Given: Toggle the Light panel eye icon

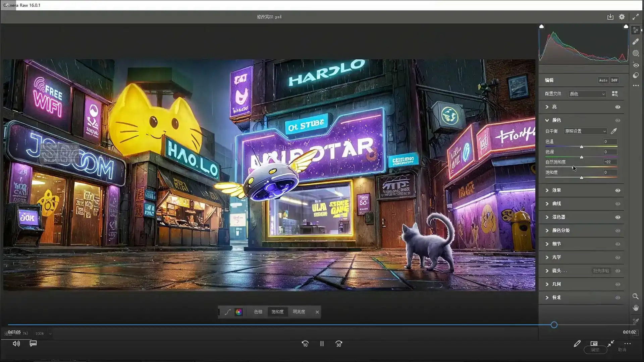Looking at the screenshot, I should click(618, 107).
